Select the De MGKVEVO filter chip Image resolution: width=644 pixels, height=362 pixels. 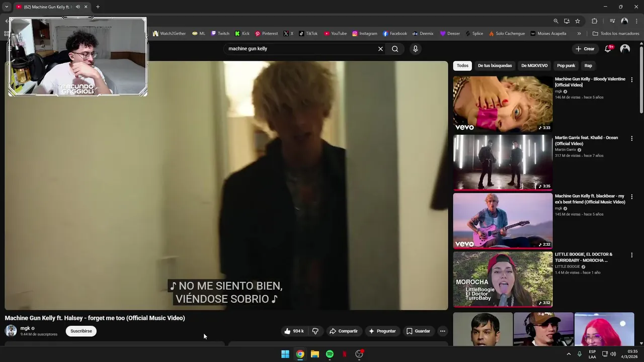[x=534, y=65]
